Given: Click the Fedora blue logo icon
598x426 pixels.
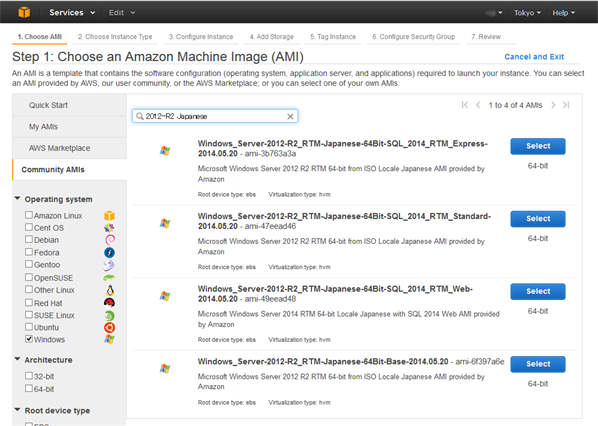Looking at the screenshot, I should coord(109,252).
